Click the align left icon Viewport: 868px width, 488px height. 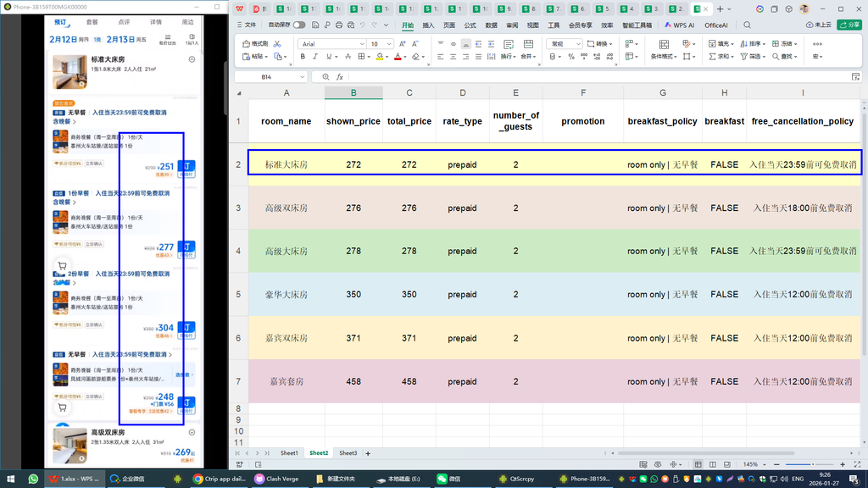(x=441, y=57)
